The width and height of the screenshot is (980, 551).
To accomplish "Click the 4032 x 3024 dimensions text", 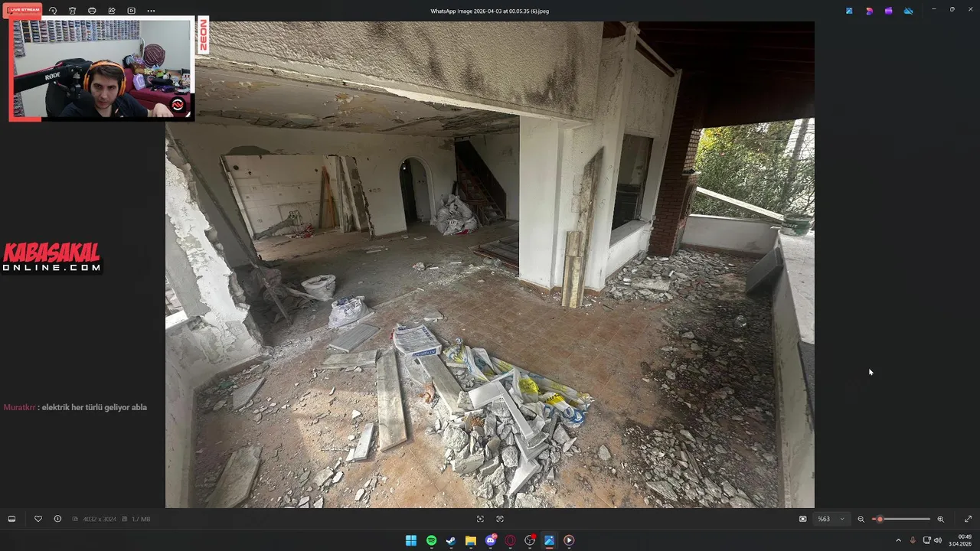I will pos(100,519).
